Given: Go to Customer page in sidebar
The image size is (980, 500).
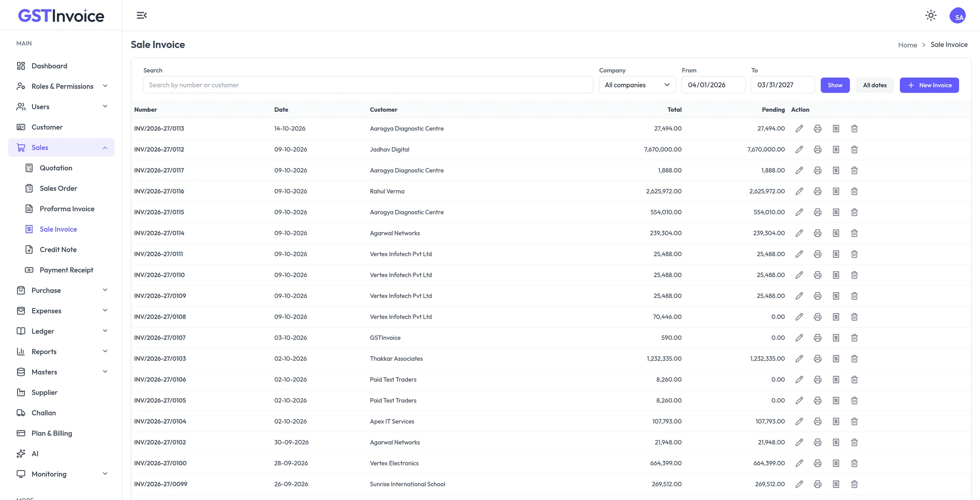Looking at the screenshot, I should (x=61, y=127).
